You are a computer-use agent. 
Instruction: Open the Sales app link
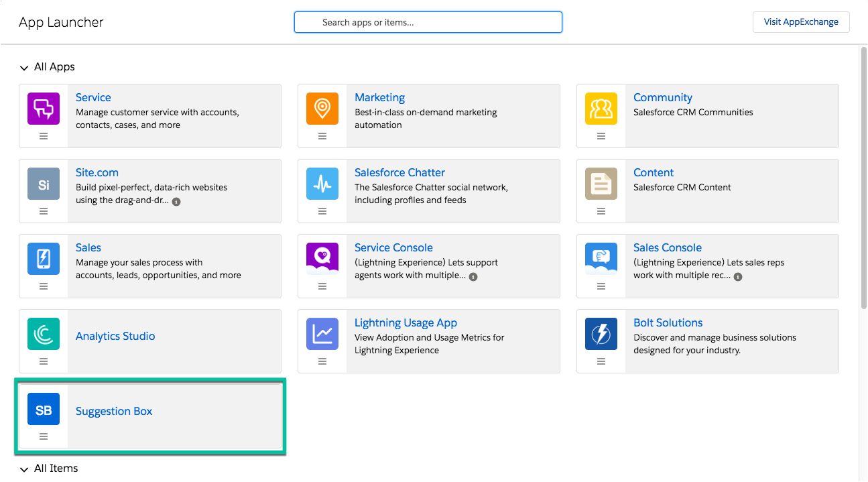click(88, 247)
